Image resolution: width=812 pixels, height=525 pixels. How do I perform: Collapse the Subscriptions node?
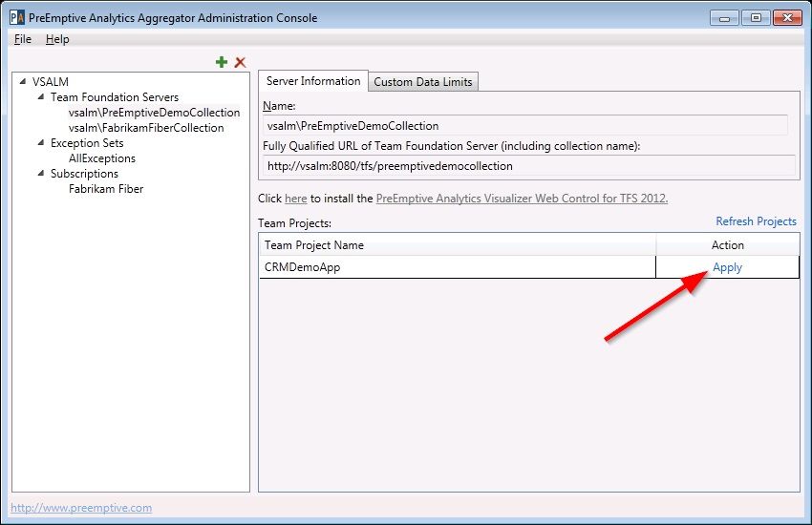41,173
